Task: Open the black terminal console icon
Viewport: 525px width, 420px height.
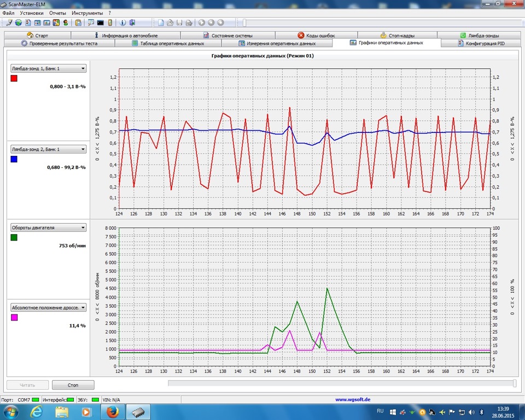Action: (100, 22)
